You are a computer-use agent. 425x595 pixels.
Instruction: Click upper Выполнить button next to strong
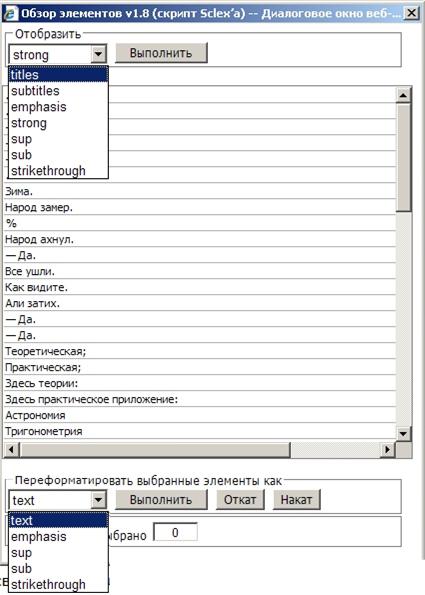click(x=161, y=53)
